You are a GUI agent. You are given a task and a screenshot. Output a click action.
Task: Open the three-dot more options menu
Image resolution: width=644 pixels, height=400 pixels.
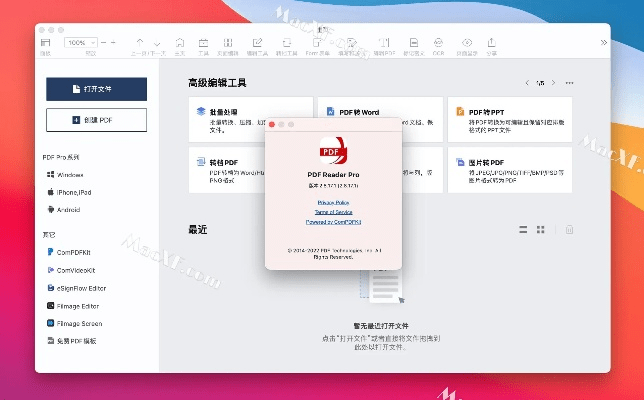[569, 83]
